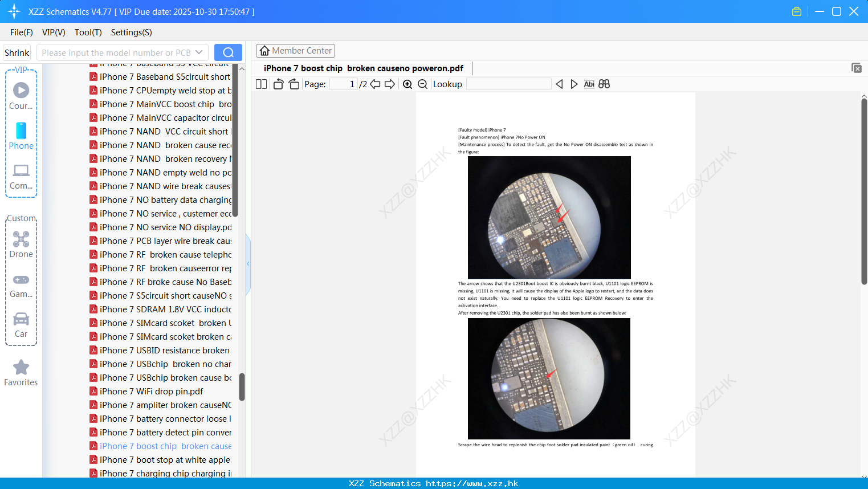Open iPhone 7 battery connector loose file
This screenshot has width=868, height=489.
point(160,419)
